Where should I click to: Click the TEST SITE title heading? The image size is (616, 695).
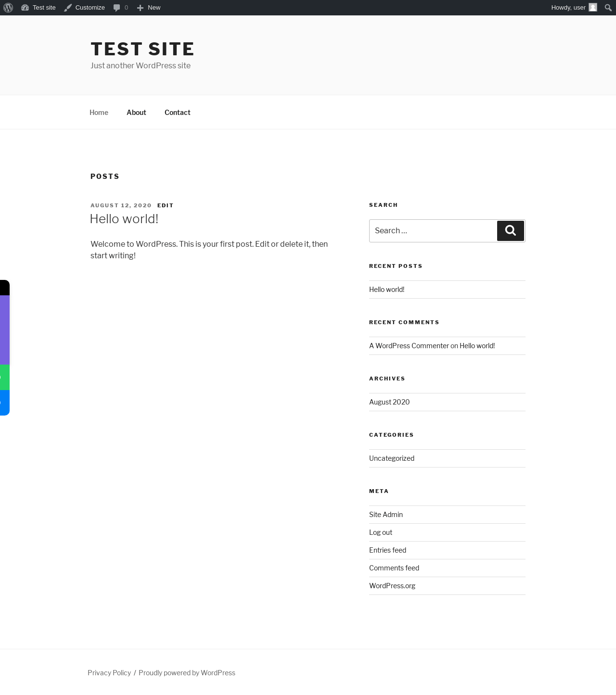point(142,49)
